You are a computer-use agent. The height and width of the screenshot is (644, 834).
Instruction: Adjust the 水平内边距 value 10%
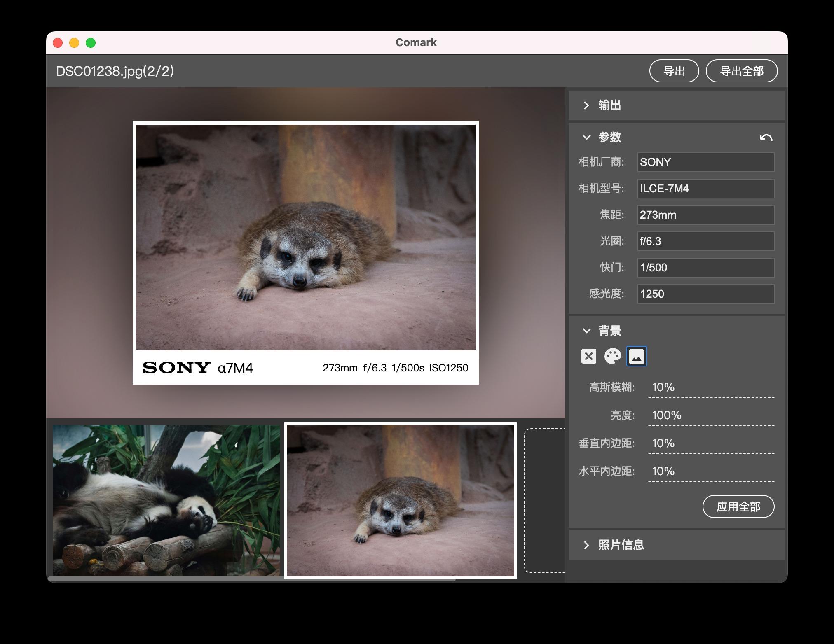(x=711, y=471)
